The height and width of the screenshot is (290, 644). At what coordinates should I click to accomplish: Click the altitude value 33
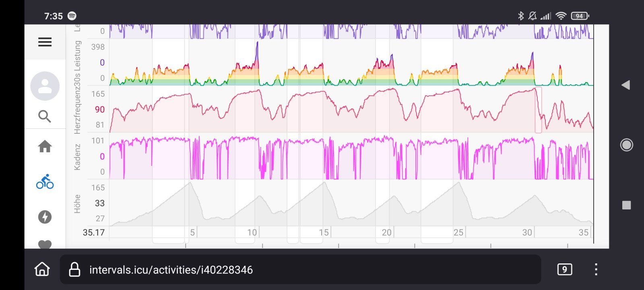click(100, 203)
